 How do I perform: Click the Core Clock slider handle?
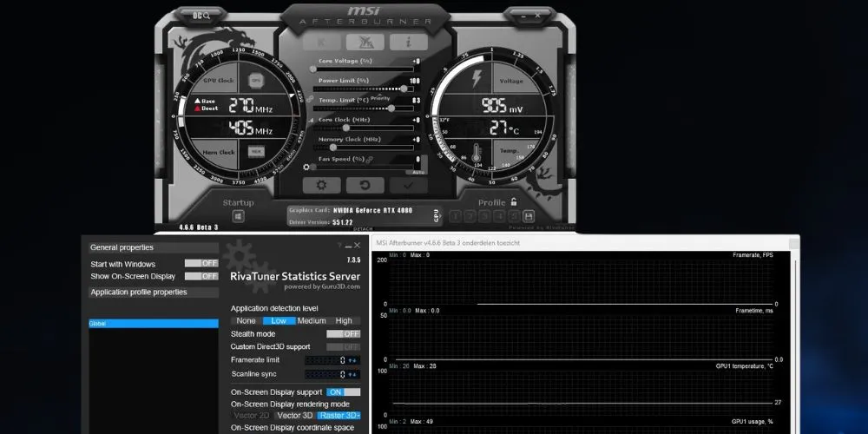coord(346,128)
